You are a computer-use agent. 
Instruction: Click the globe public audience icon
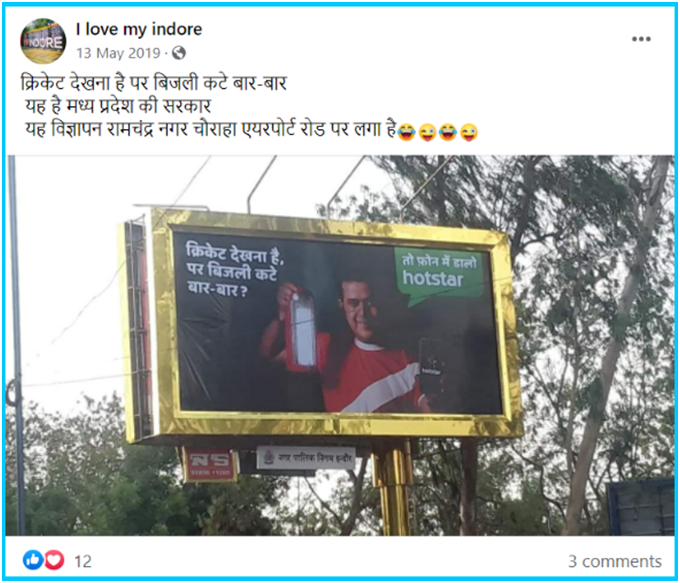click(179, 53)
